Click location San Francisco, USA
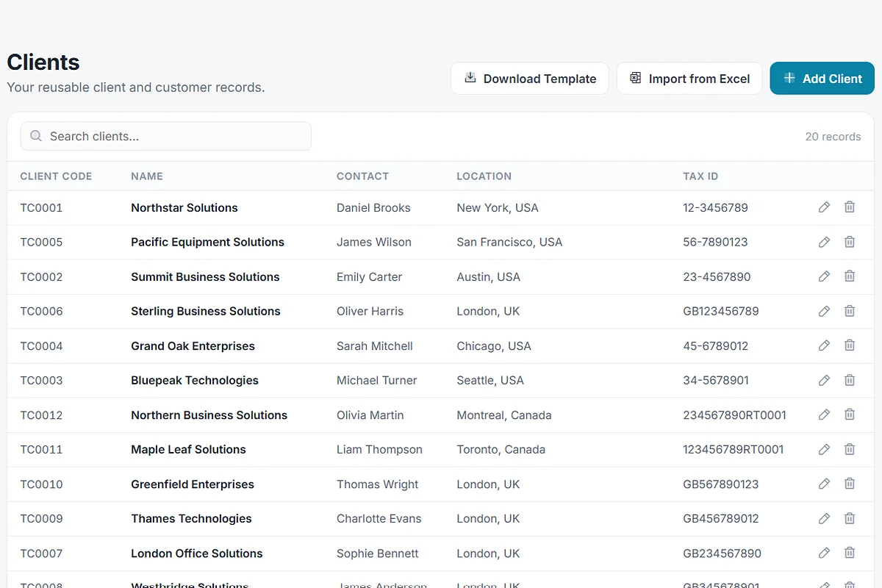The image size is (882, 588). point(509,242)
